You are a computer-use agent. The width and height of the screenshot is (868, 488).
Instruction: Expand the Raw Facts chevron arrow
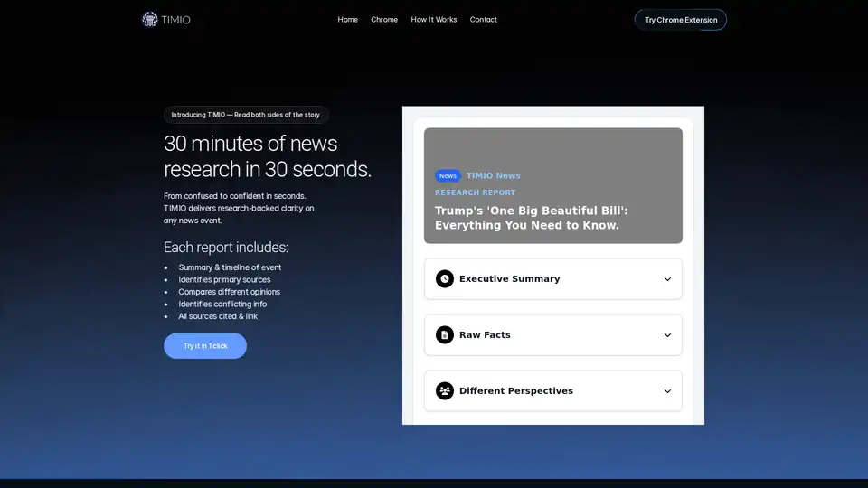[x=667, y=335]
